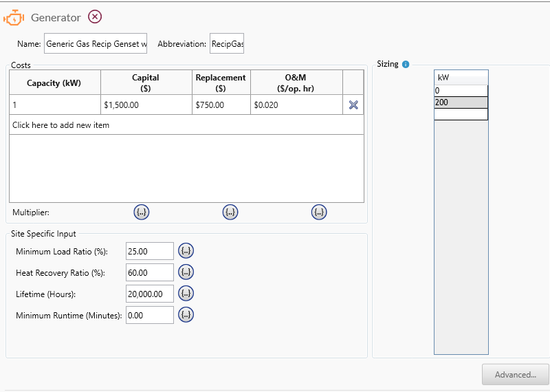The image size is (550, 392).
Task: Click the Replacement cost cell $750.00
Action: point(221,105)
